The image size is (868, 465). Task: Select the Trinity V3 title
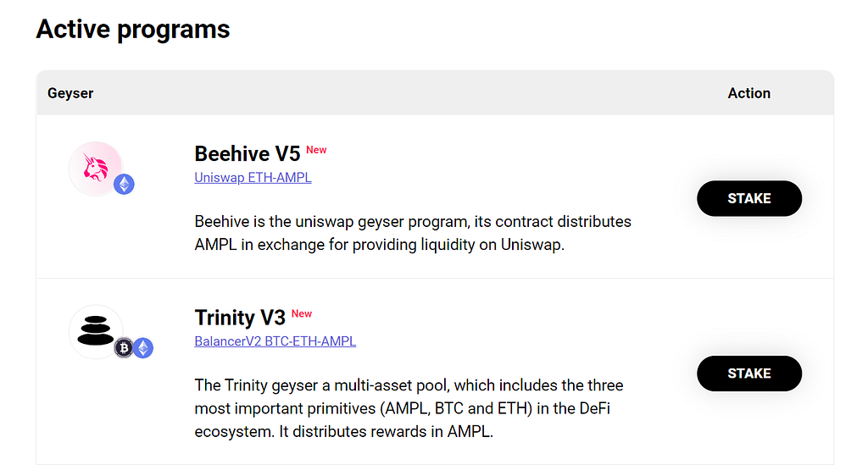240,318
